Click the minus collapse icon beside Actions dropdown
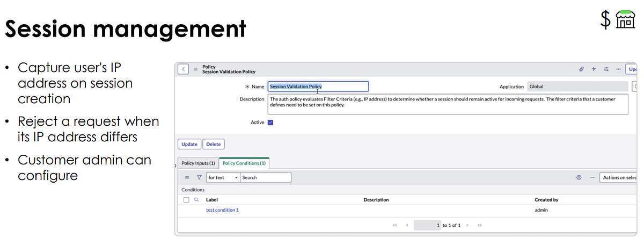Image resolution: width=644 pixels, height=252 pixels. point(592,177)
